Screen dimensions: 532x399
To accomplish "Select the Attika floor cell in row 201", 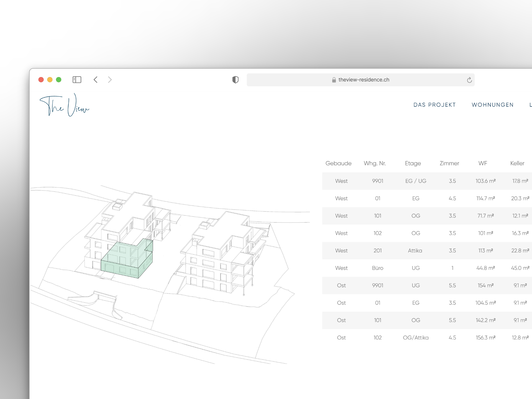I will tap(415, 251).
